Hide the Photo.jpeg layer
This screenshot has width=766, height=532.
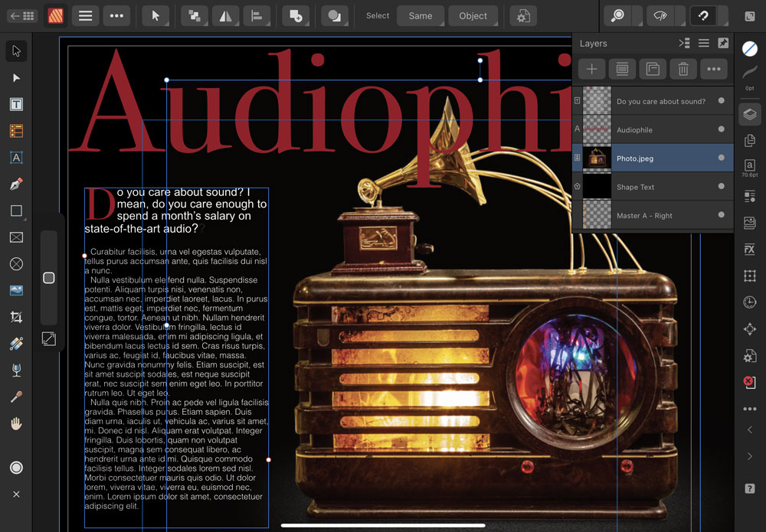coord(721,158)
